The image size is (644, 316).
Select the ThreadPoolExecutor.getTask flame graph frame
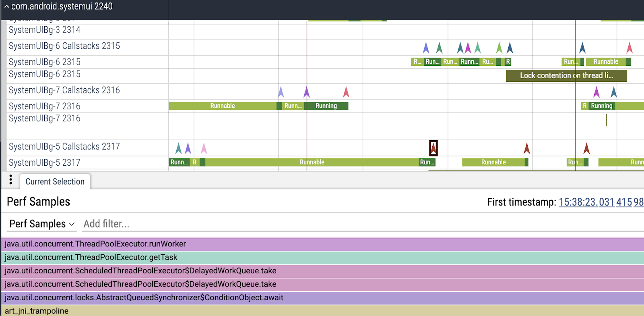[x=322, y=258]
